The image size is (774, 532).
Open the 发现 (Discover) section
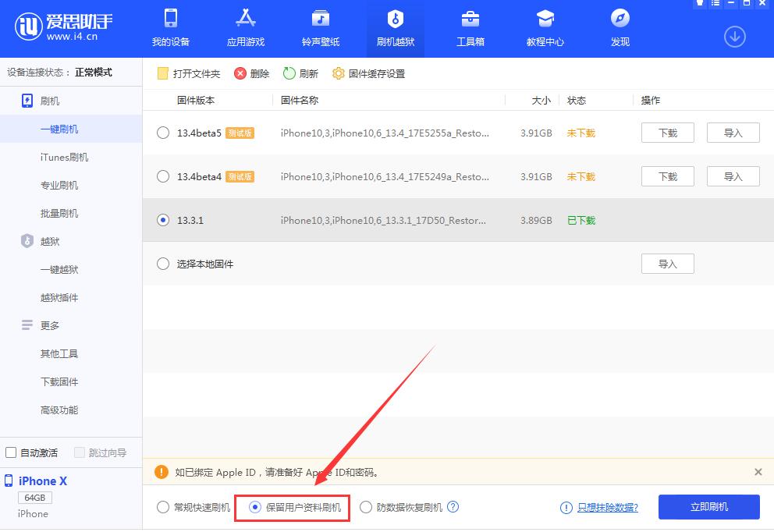point(620,29)
